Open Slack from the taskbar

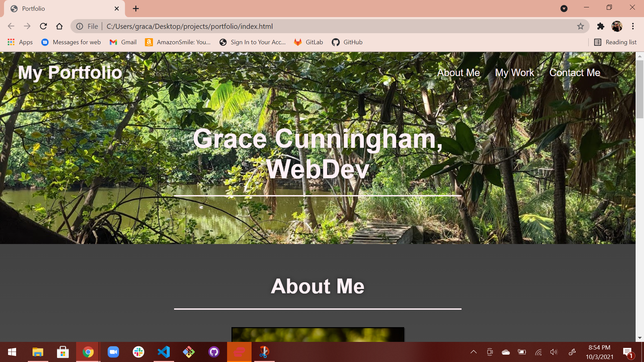[138, 352]
